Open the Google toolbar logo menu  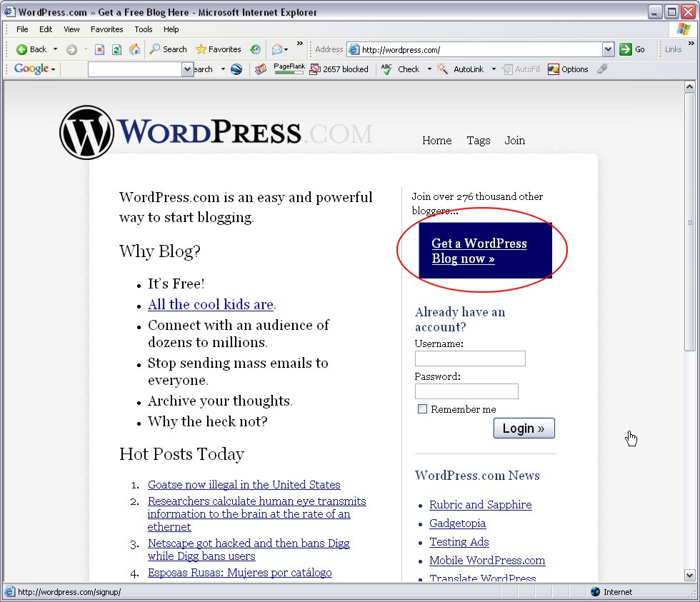35,69
